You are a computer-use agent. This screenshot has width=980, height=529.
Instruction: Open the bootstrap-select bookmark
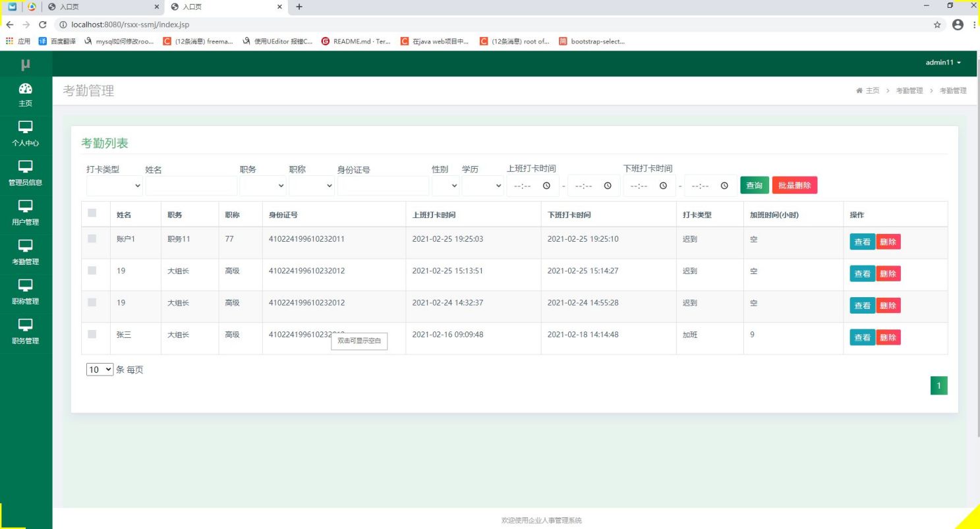592,41
